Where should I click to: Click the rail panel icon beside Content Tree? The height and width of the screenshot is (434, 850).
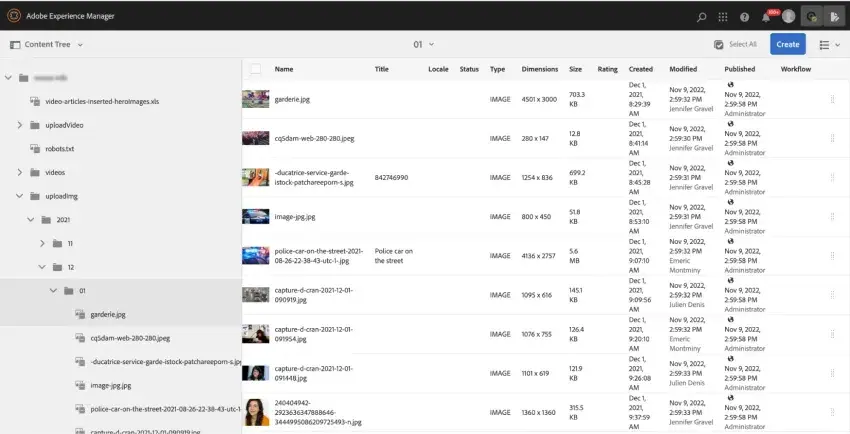pyautogui.click(x=15, y=44)
